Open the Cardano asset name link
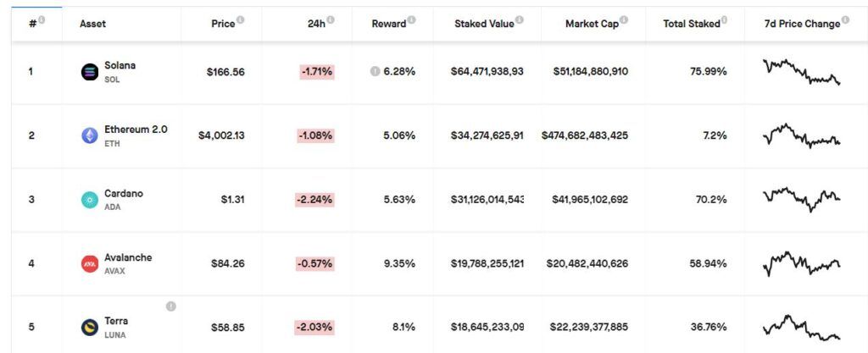Screen dimensions: 868x353 tap(124, 193)
